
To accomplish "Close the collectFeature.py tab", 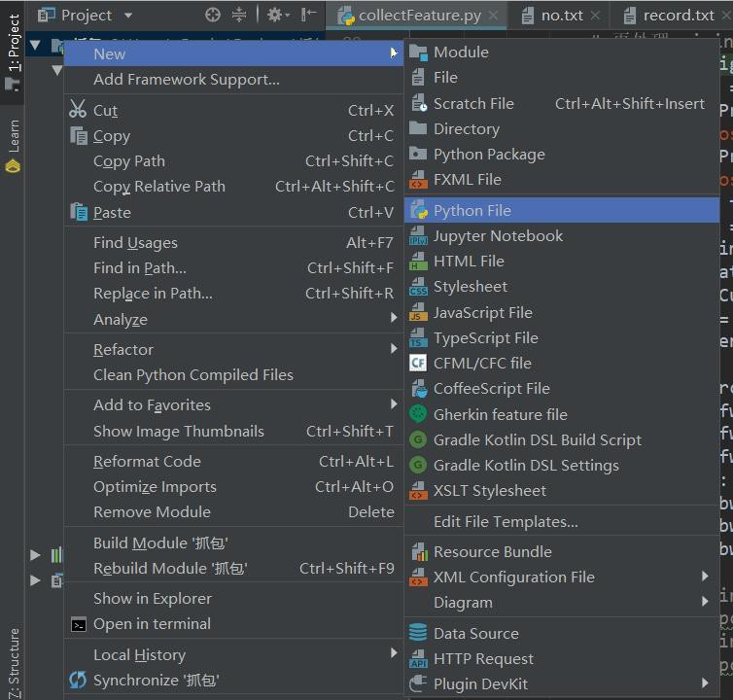I will coord(493,15).
